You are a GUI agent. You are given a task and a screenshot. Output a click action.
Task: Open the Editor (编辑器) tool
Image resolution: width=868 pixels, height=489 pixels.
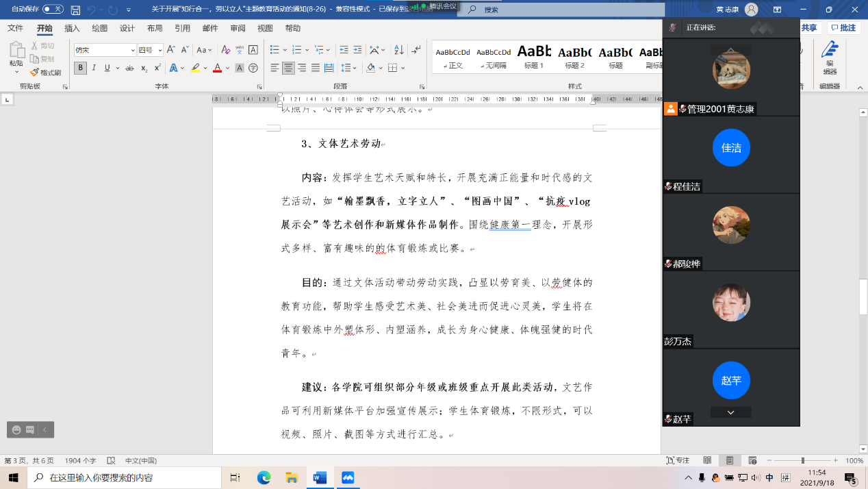[829, 58]
